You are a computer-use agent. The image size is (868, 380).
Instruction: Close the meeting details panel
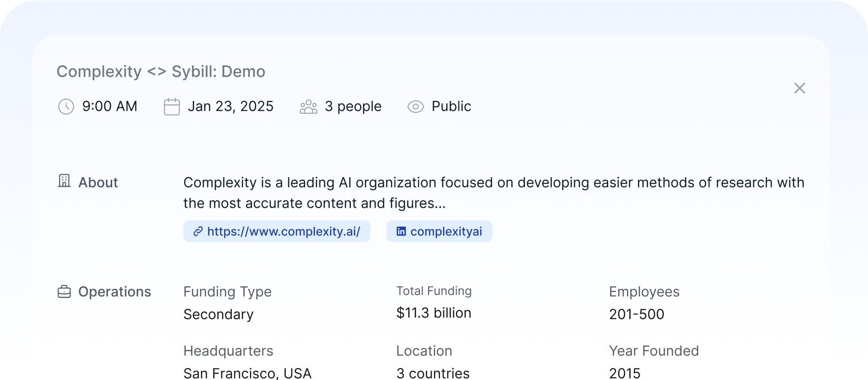tap(800, 88)
